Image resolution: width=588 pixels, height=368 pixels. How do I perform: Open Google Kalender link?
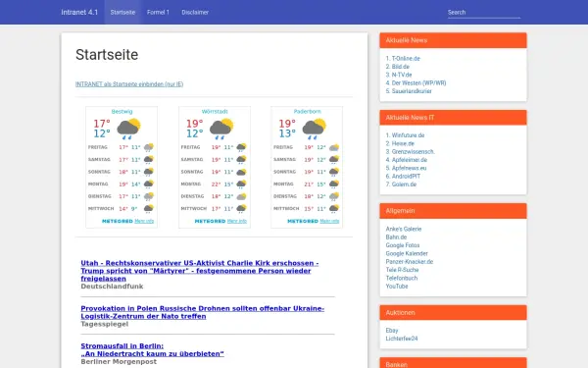tap(407, 254)
